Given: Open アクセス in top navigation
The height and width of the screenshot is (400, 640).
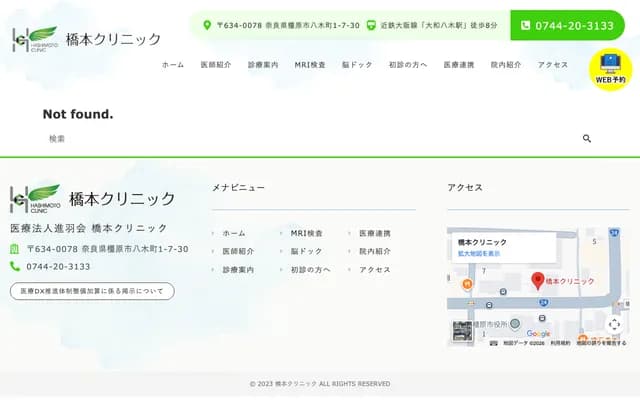Looking at the screenshot, I should (x=553, y=64).
